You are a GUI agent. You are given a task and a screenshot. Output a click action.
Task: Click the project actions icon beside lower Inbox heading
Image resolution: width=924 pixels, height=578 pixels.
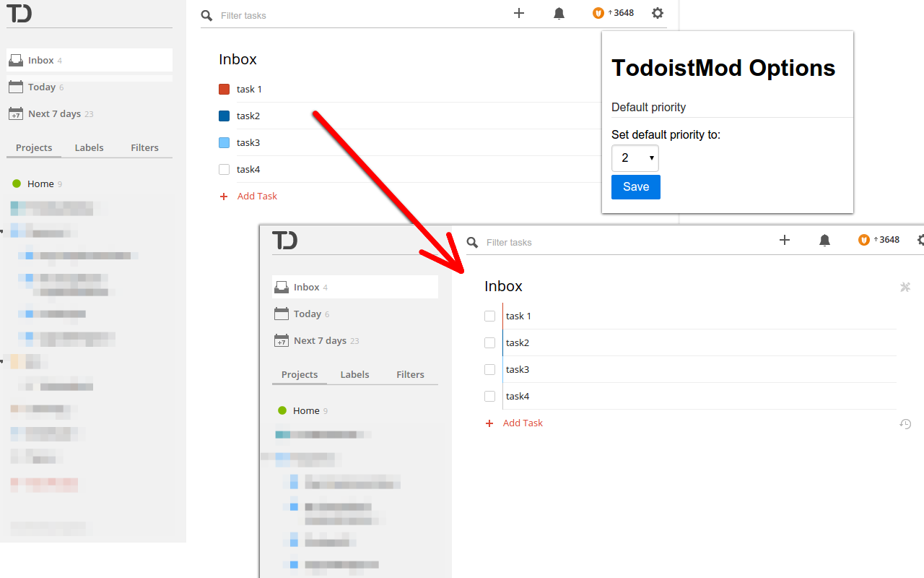pos(905,287)
